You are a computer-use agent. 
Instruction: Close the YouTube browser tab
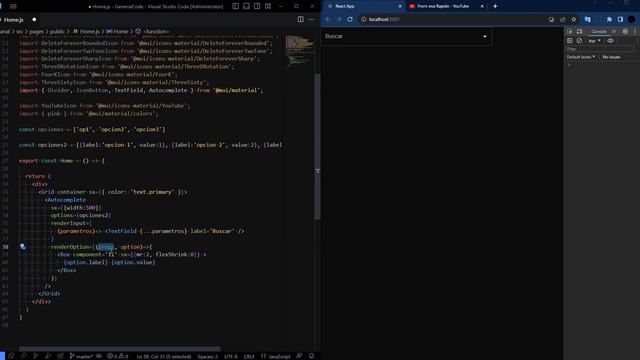pyautogui.click(x=482, y=6)
